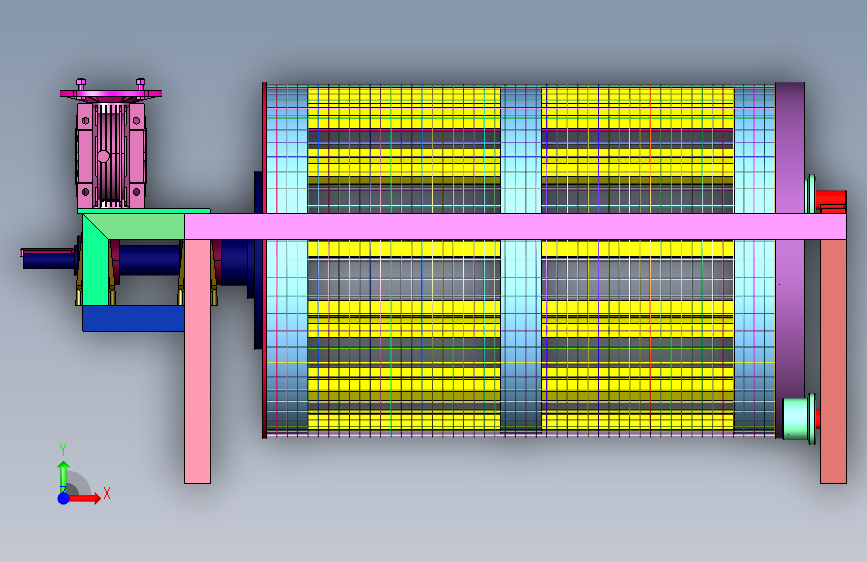Select the blue base block under the bracket
Image resolution: width=867 pixels, height=562 pixels.
[133, 318]
